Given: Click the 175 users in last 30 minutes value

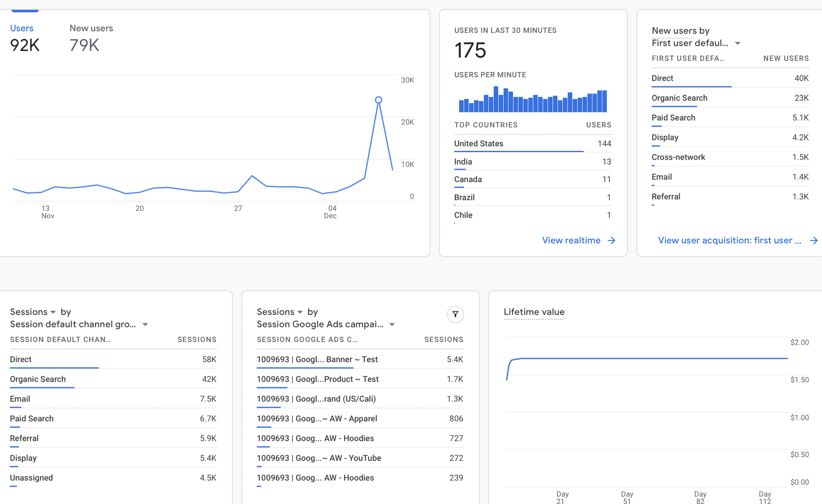Looking at the screenshot, I should point(470,51).
